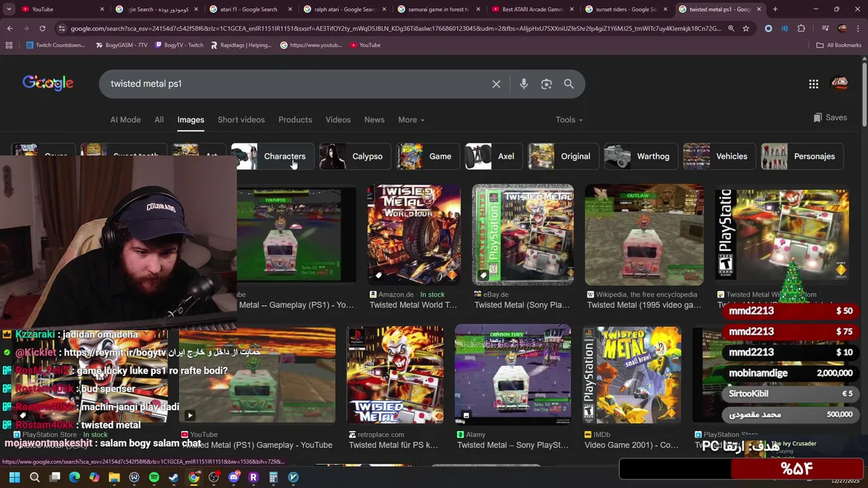Switch to the All results tab
868x488 pixels.
tap(159, 120)
